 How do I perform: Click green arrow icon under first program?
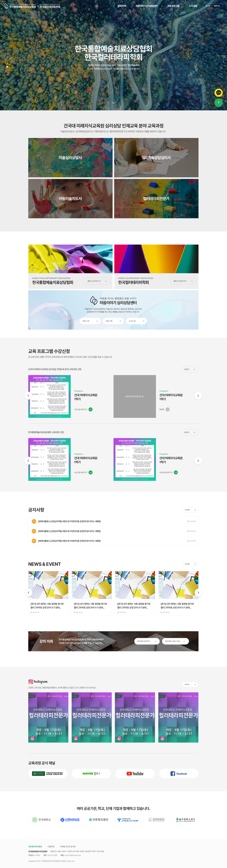coord(90,409)
